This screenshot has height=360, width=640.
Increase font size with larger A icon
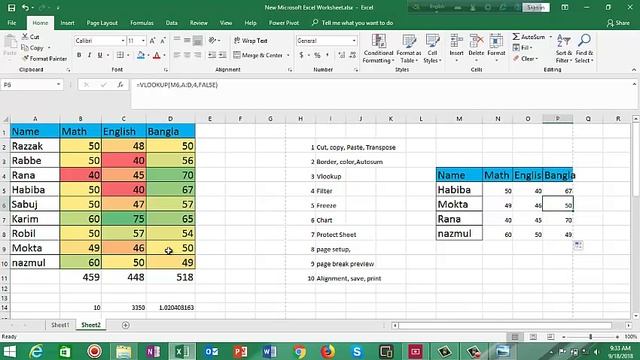[153, 41]
